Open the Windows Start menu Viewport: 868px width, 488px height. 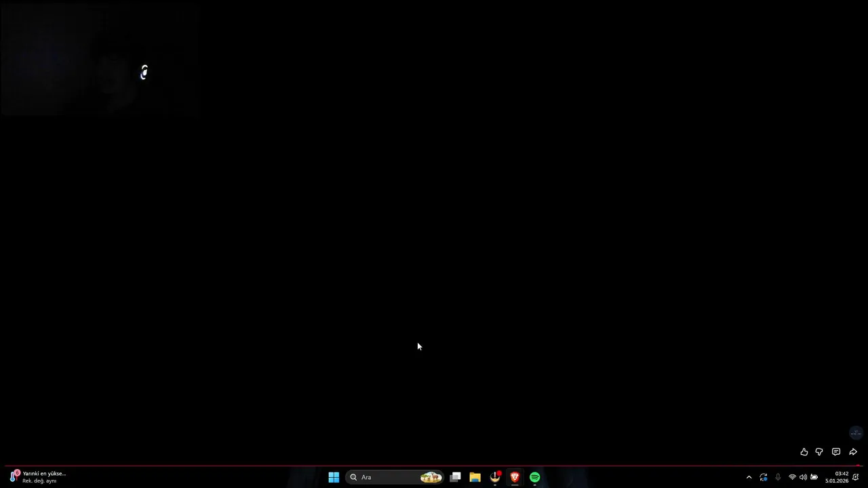point(334,477)
